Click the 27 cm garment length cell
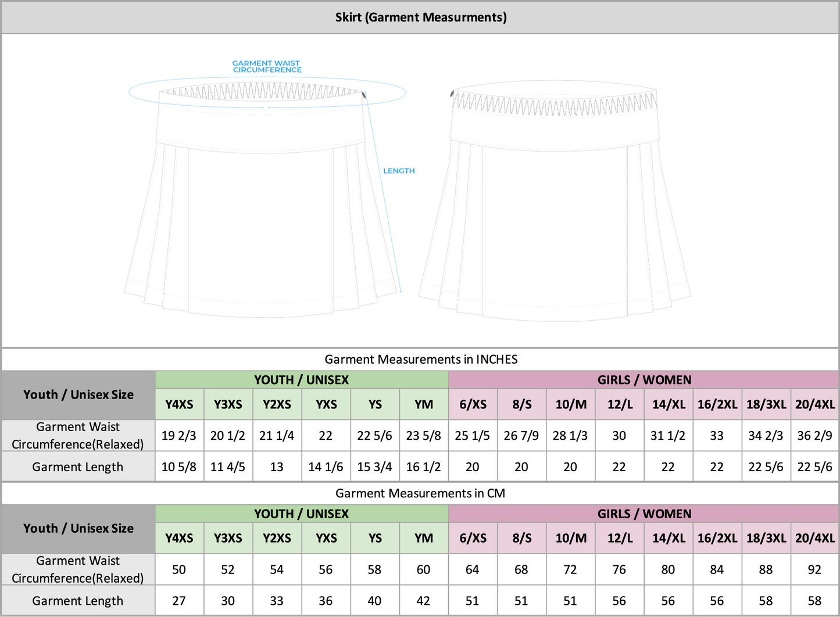This screenshot has height=617, width=840. (x=179, y=601)
